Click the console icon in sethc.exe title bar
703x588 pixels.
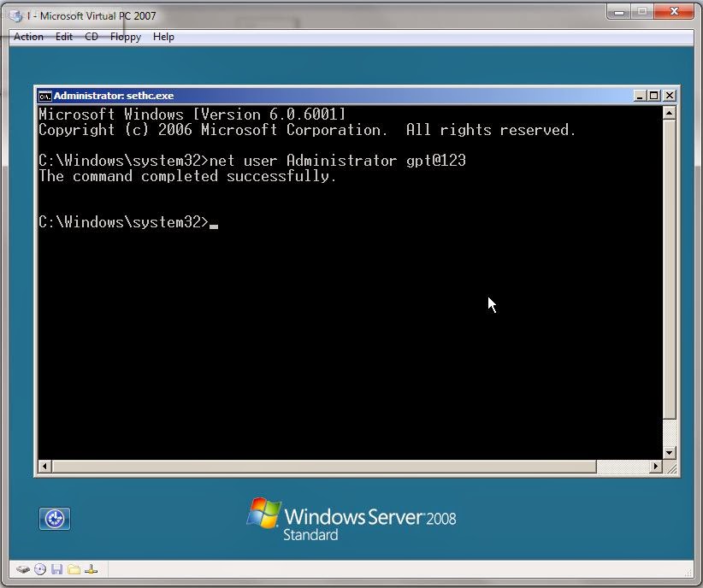[x=44, y=95]
